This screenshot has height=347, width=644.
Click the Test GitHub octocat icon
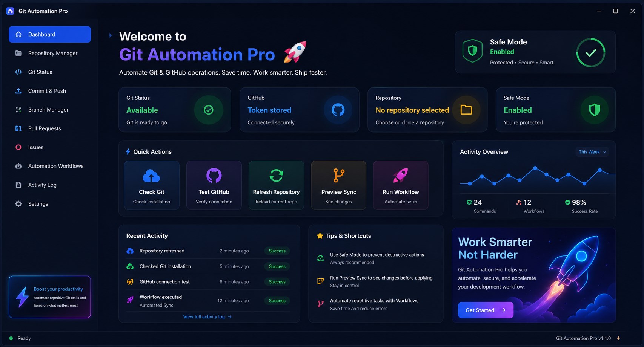click(x=214, y=175)
